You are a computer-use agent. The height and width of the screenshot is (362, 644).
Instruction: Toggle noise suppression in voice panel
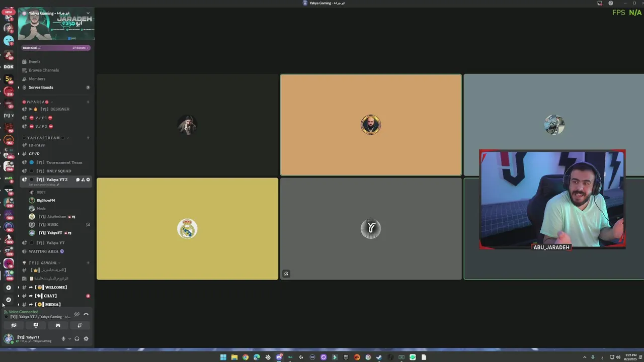77,314
